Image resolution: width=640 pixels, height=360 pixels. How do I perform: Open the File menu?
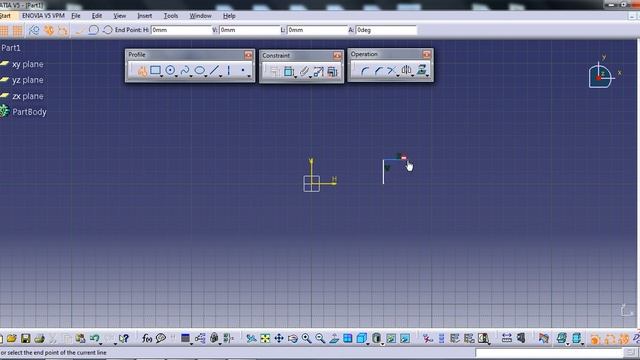76,16
